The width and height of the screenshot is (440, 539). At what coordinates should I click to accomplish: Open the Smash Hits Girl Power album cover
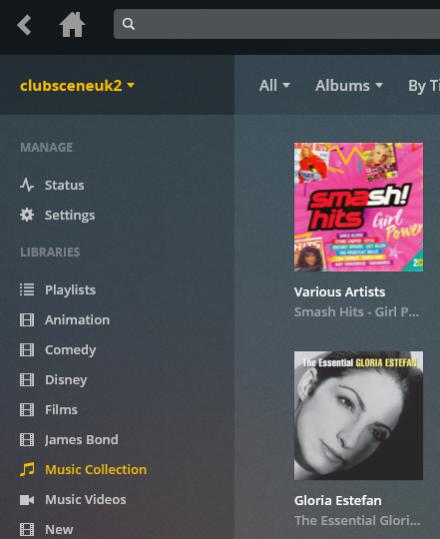coord(359,207)
